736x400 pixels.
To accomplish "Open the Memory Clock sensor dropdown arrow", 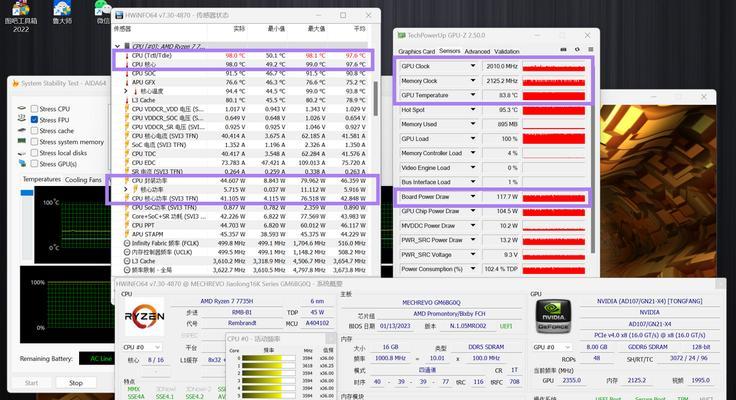I will [473, 81].
